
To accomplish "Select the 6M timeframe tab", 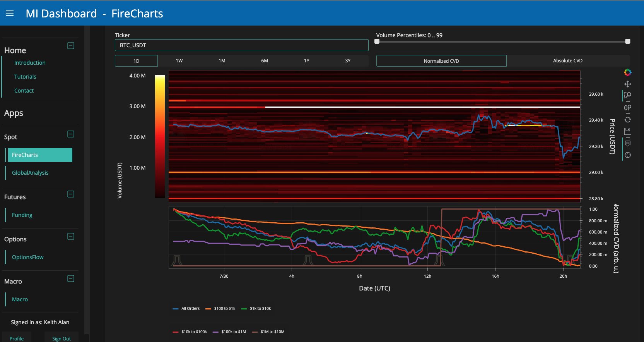I will coord(265,61).
